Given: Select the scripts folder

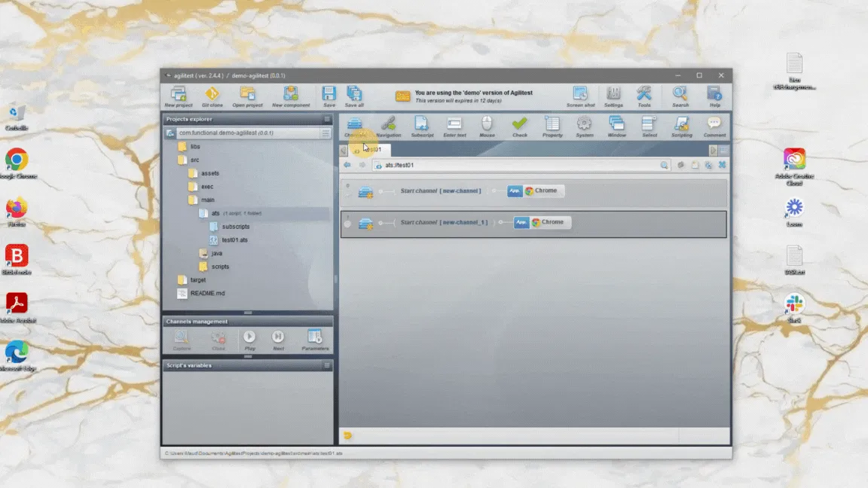Looking at the screenshot, I should click(214, 266).
